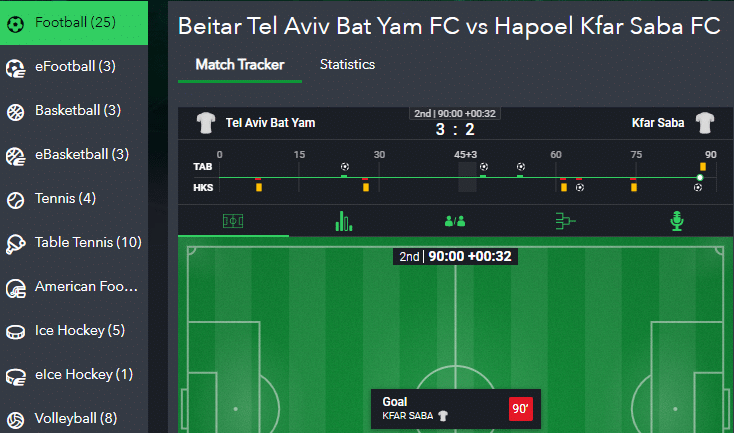Click the Tel Aviv Bat Yam team name
Image resolution: width=734 pixels, height=433 pixels.
pos(270,123)
